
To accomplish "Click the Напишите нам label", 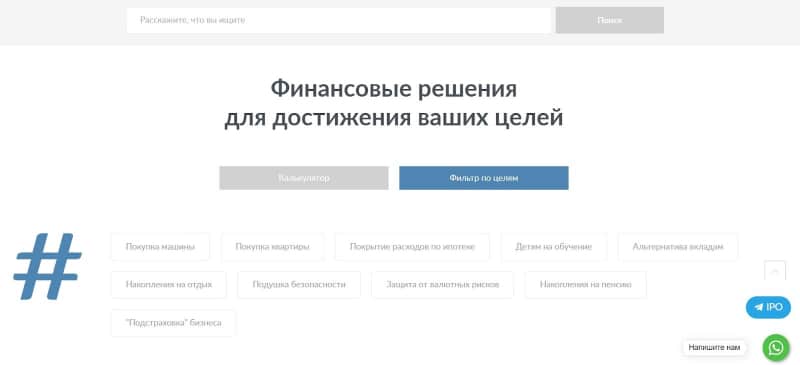I will tap(714, 348).
